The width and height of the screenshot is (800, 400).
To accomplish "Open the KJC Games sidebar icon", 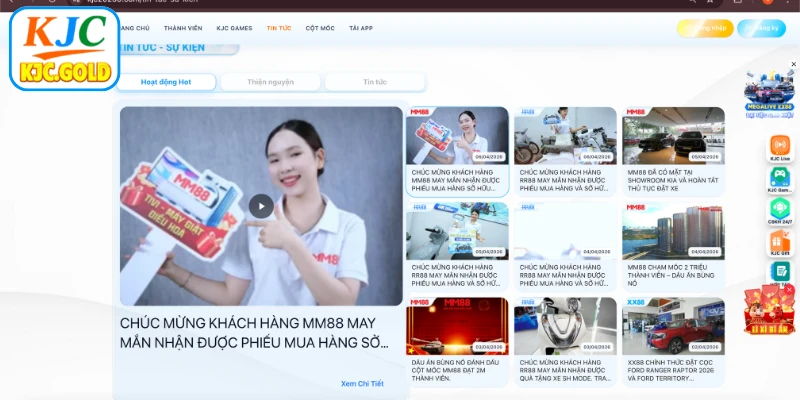I will tap(780, 180).
